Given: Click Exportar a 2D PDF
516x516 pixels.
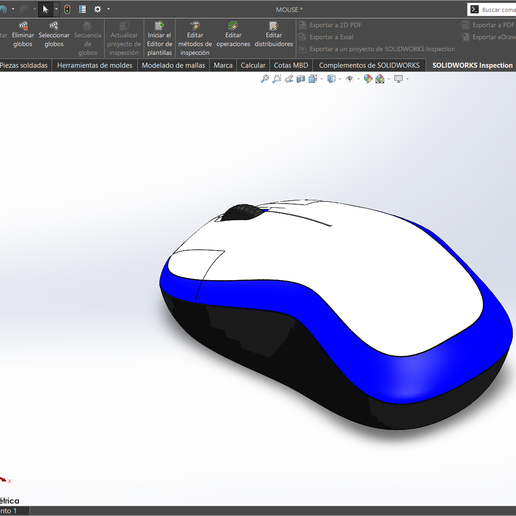Looking at the screenshot, I should click(330, 25).
